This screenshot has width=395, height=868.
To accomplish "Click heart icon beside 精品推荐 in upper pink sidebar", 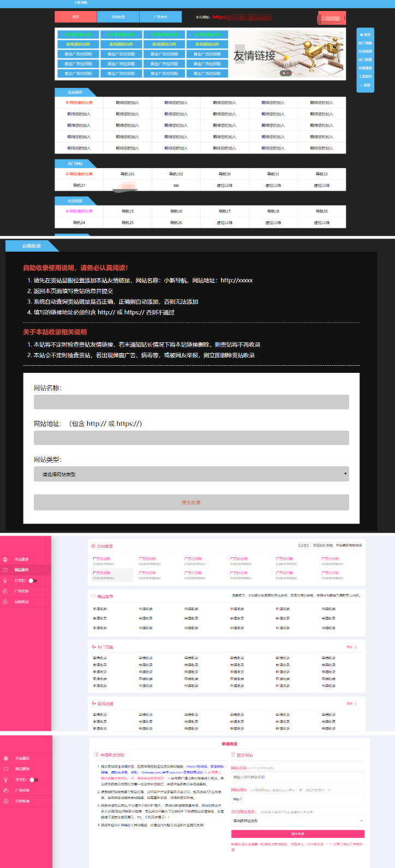I will pyautogui.click(x=5, y=570).
